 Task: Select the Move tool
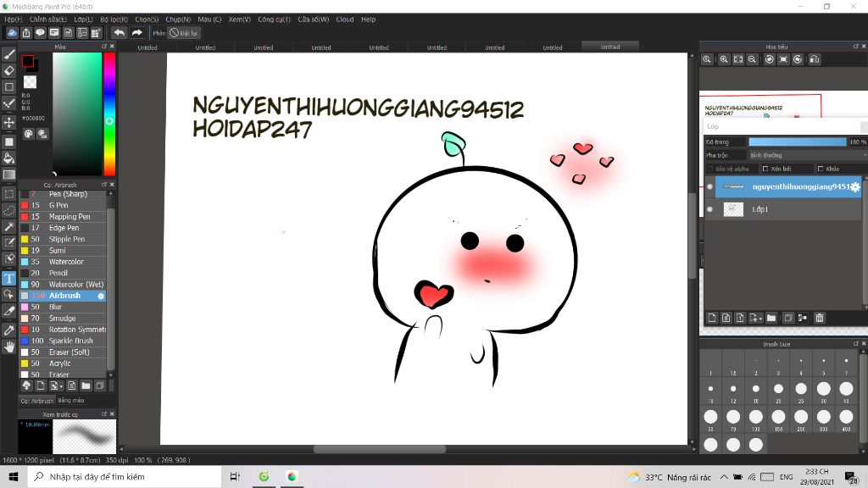pyautogui.click(x=8, y=122)
